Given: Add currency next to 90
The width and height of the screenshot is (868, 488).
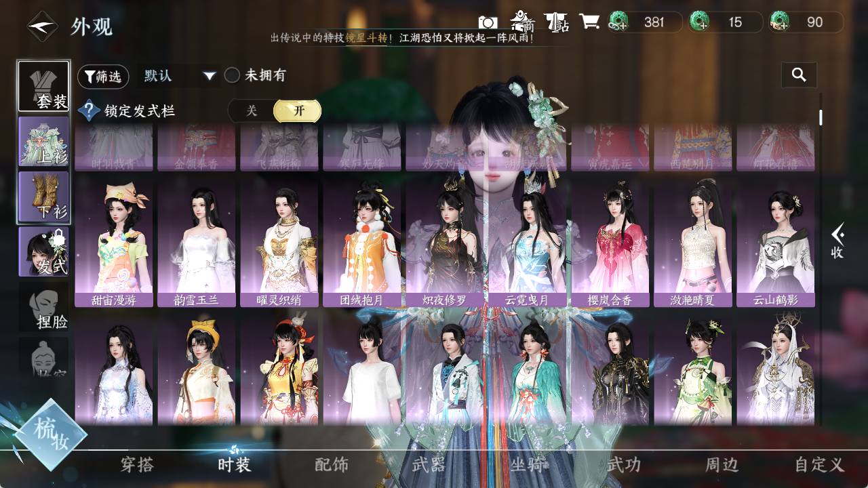Looking at the screenshot, I should [x=780, y=22].
